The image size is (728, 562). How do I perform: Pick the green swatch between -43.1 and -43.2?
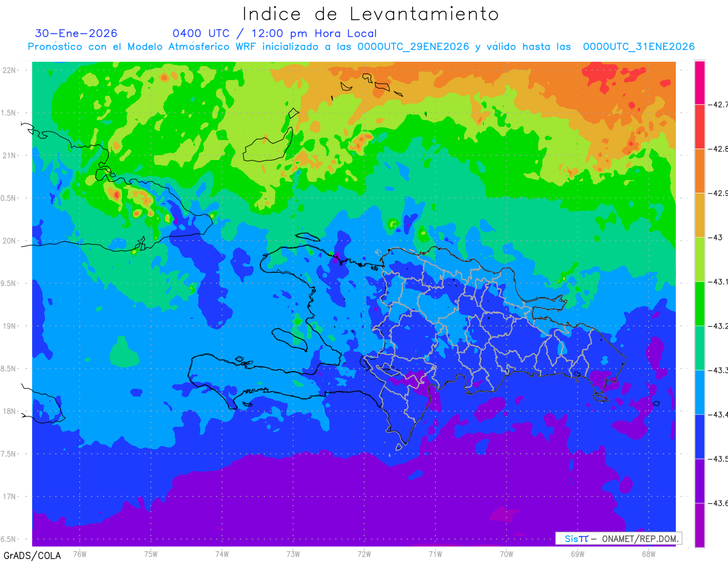[699, 304]
